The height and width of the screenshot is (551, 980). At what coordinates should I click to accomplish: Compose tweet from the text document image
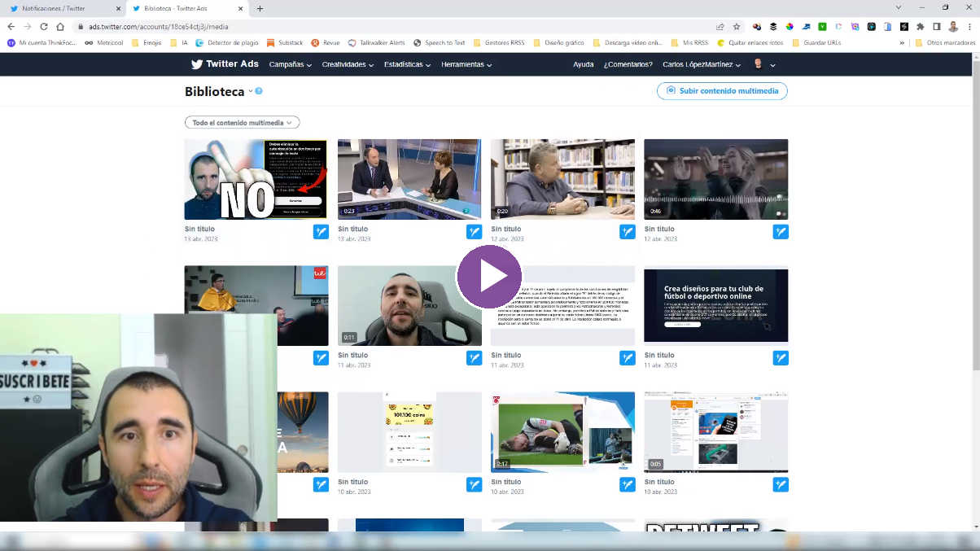point(627,358)
